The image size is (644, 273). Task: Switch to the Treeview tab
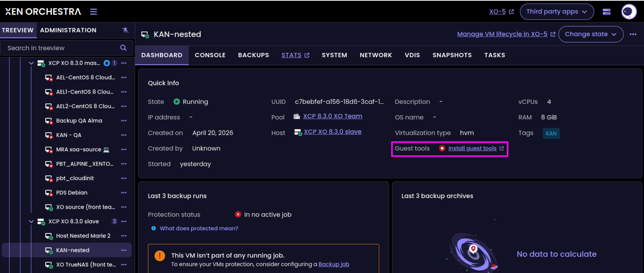(18, 30)
